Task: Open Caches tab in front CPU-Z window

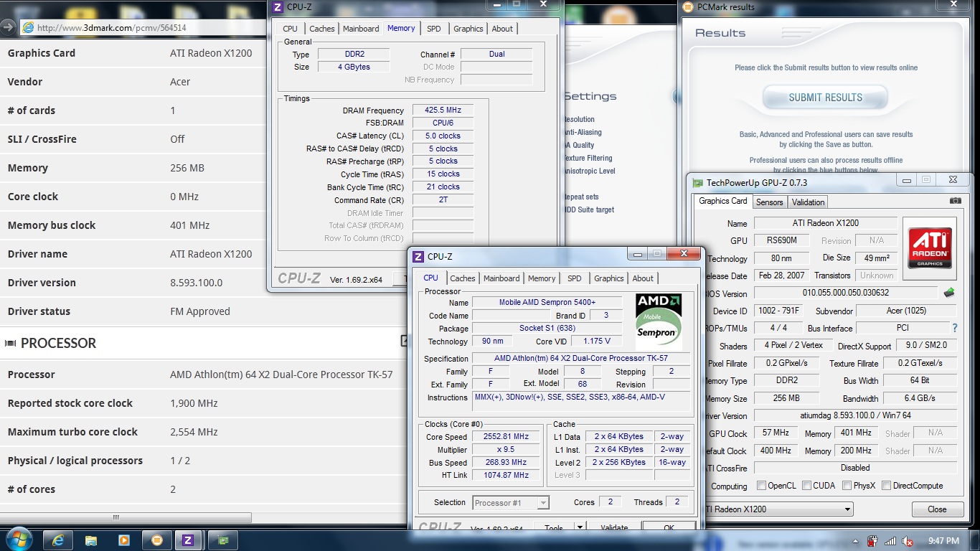Action: point(463,278)
